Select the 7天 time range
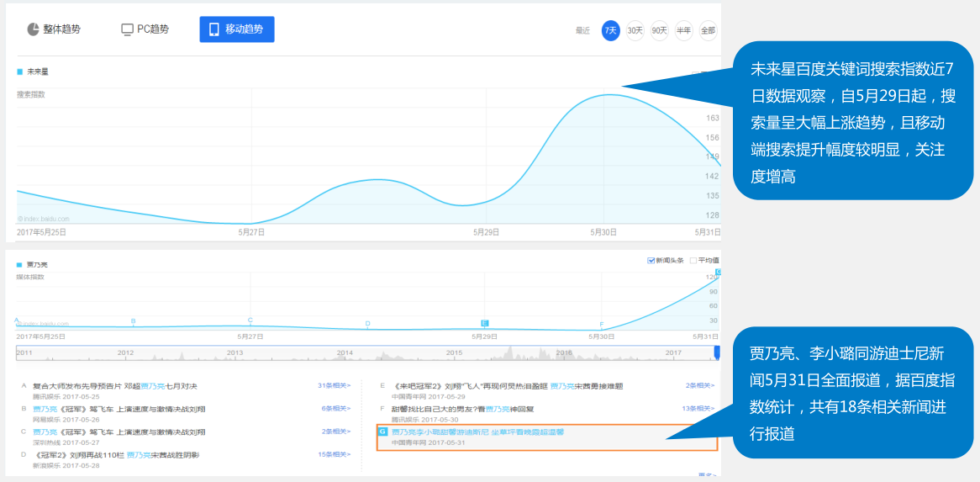This screenshot has width=980, height=482. tap(611, 30)
